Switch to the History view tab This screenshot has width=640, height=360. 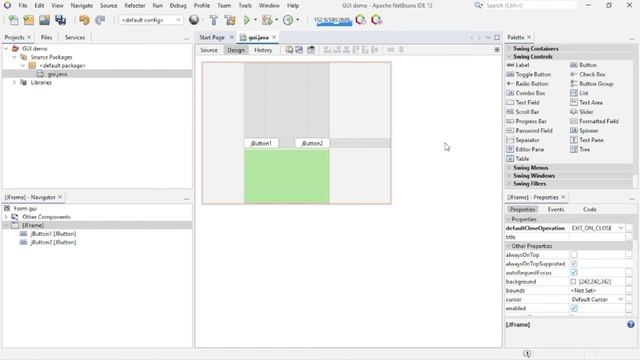pos(263,50)
